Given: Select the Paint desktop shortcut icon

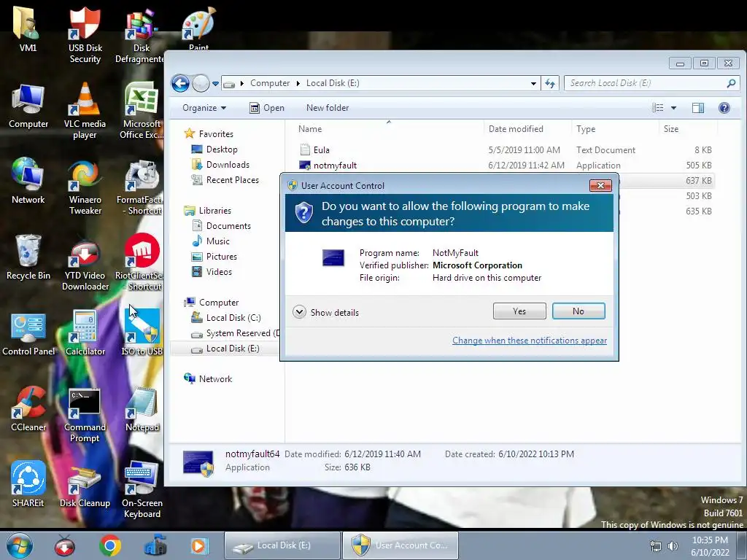Looking at the screenshot, I should tap(198, 28).
